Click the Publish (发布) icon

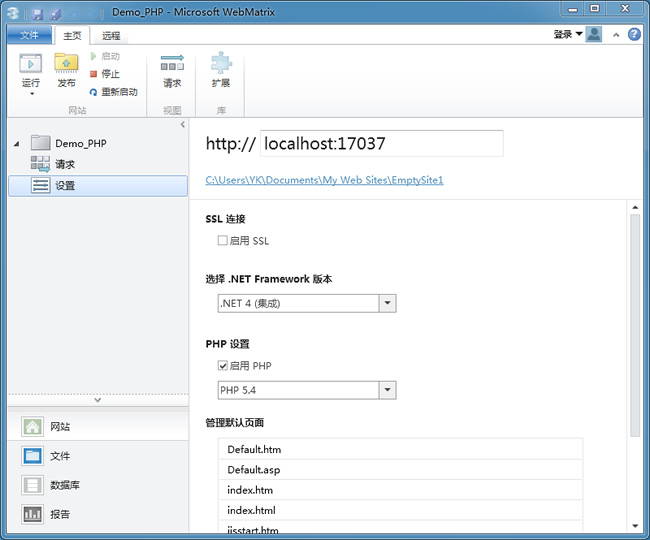click(x=66, y=64)
